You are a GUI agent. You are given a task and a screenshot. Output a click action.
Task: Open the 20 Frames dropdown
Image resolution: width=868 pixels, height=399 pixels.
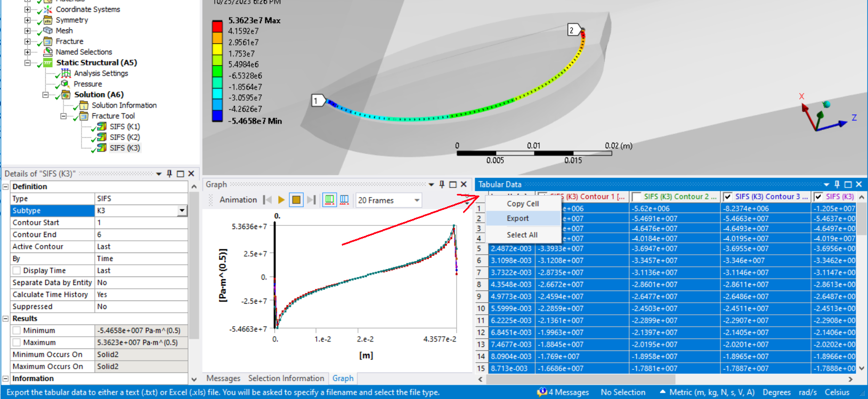(x=417, y=200)
